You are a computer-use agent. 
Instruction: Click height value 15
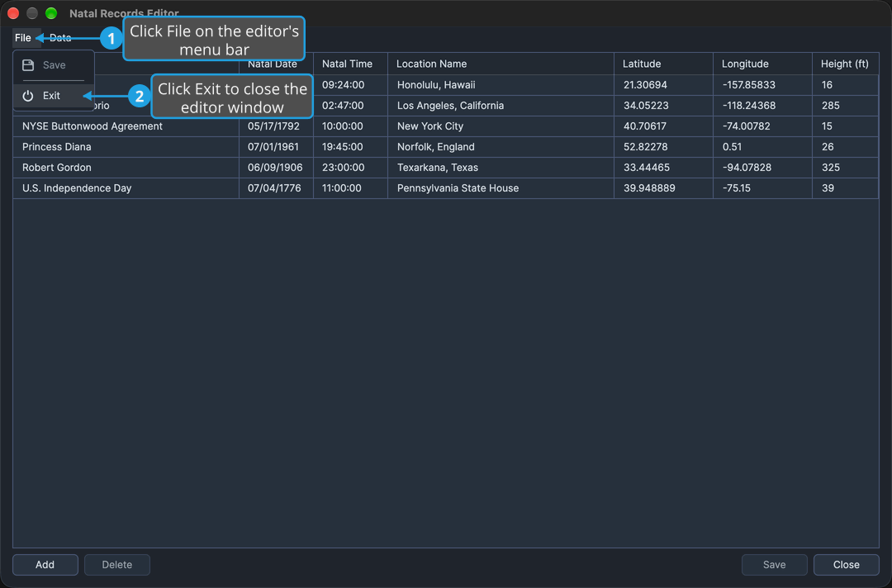[x=846, y=126]
